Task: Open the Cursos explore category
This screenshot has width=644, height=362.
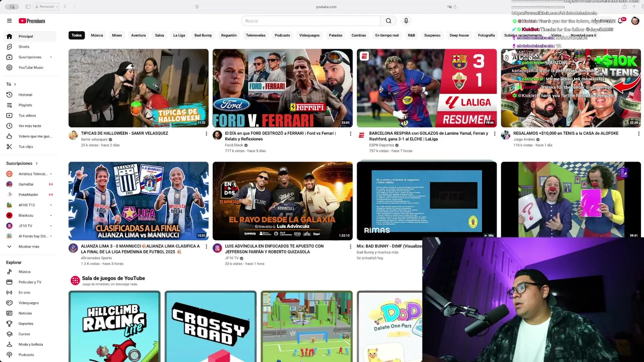Action: [30, 334]
